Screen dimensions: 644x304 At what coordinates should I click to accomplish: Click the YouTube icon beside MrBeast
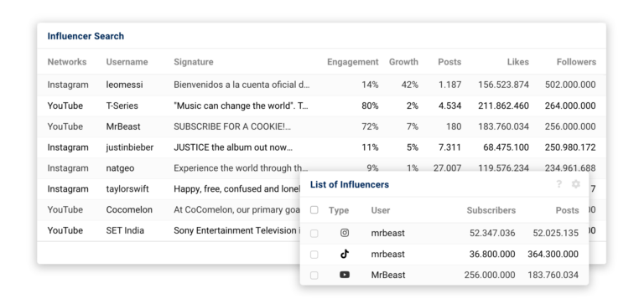click(x=345, y=275)
